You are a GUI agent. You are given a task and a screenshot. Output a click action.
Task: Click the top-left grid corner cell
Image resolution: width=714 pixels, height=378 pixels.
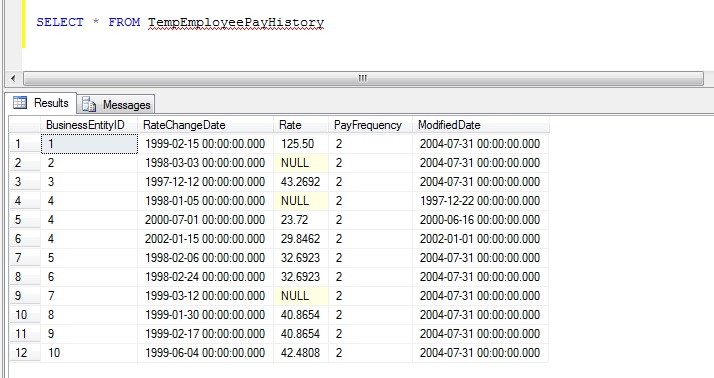(x=25, y=125)
